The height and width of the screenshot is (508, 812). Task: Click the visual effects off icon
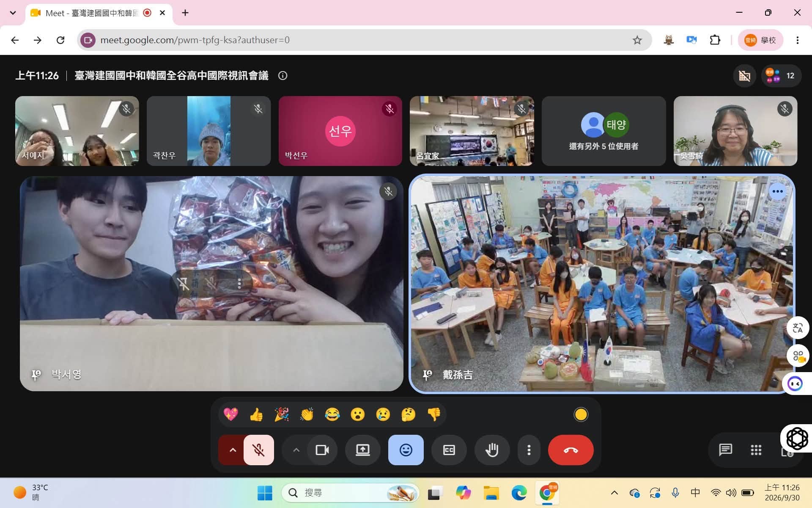coord(745,76)
